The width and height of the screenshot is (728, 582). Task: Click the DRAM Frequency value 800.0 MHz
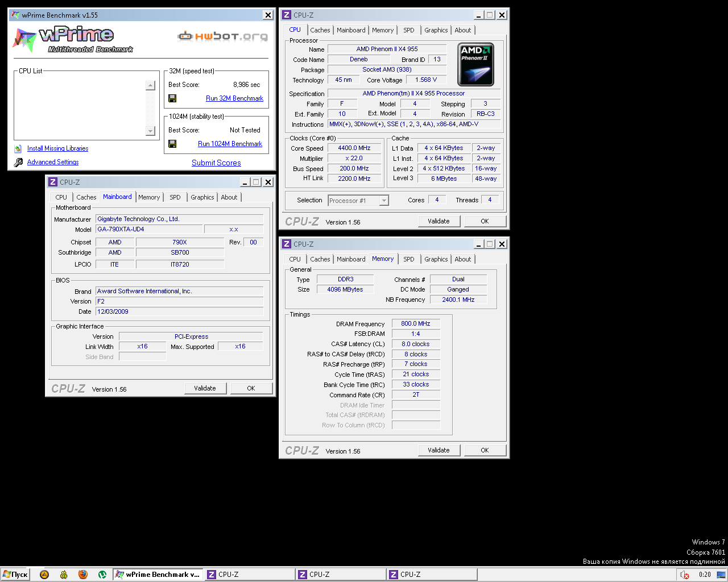[x=416, y=323]
